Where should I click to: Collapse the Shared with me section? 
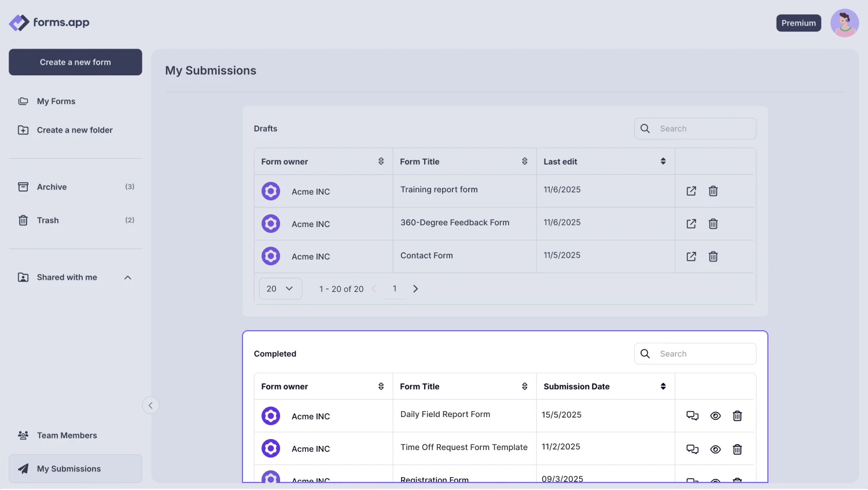click(x=127, y=277)
